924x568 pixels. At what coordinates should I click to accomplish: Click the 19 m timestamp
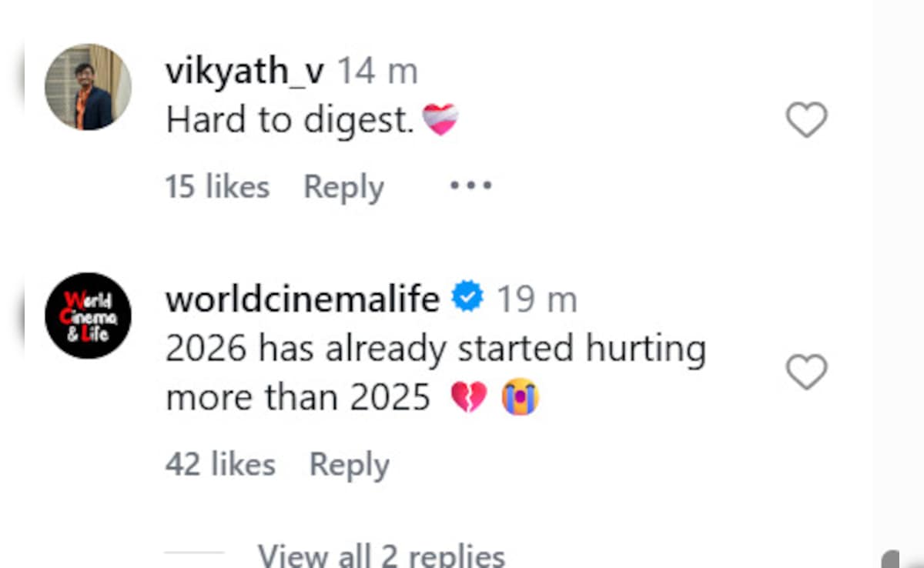pyautogui.click(x=536, y=299)
